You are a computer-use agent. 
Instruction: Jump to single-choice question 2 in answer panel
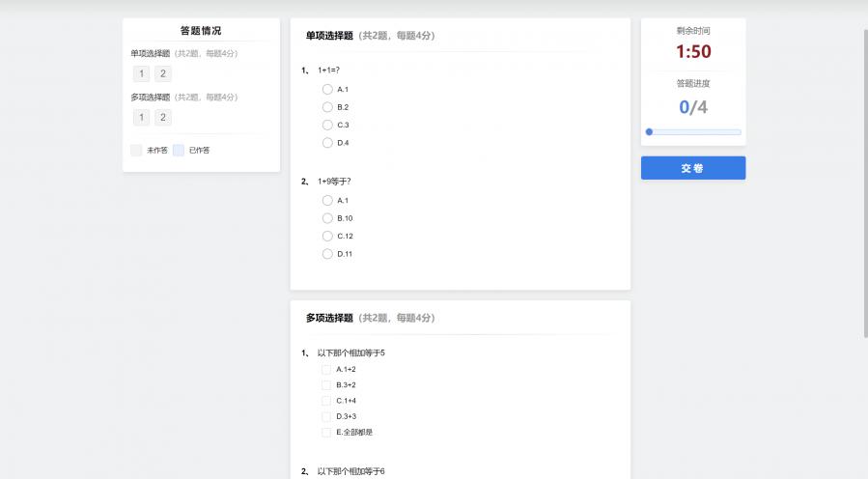click(x=163, y=73)
